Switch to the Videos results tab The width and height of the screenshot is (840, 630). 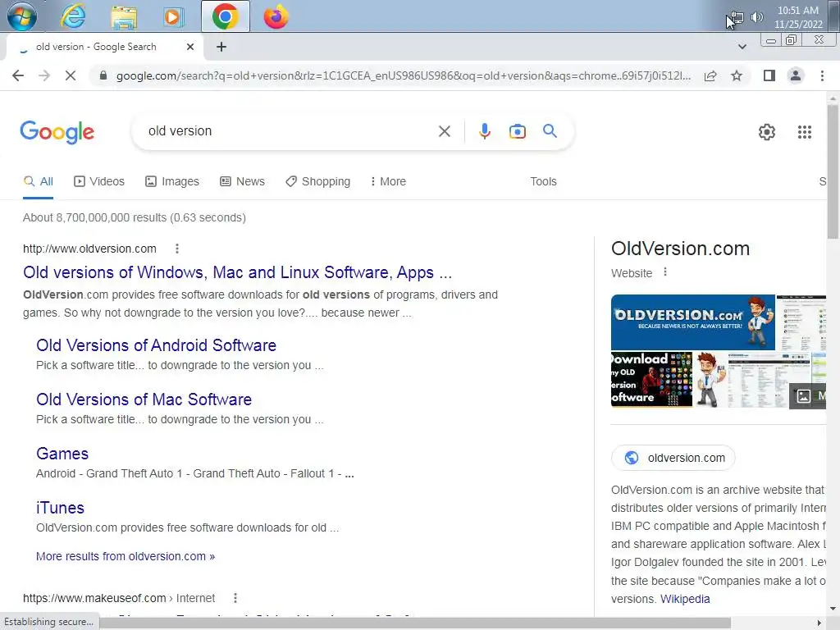point(99,181)
